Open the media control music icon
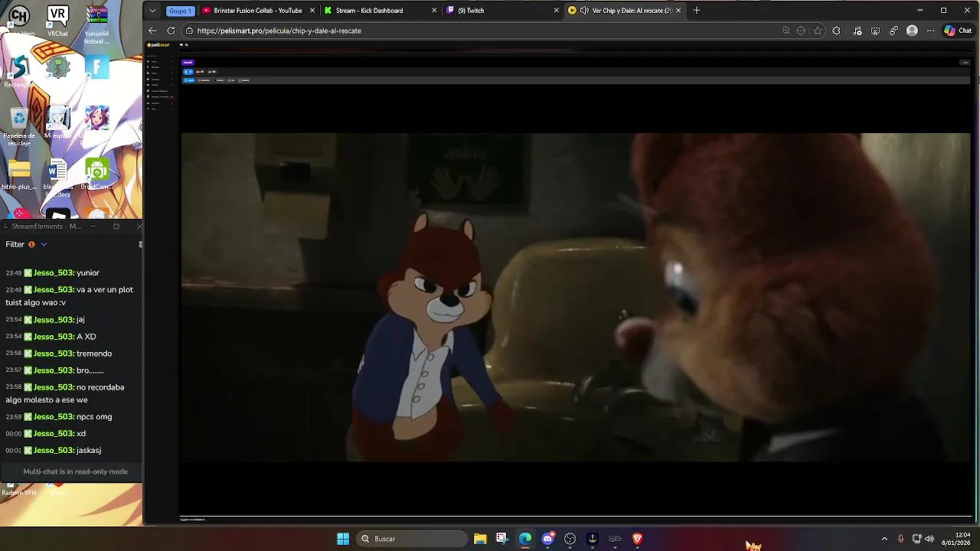Viewport: 980px width, 551px height. tap(857, 31)
